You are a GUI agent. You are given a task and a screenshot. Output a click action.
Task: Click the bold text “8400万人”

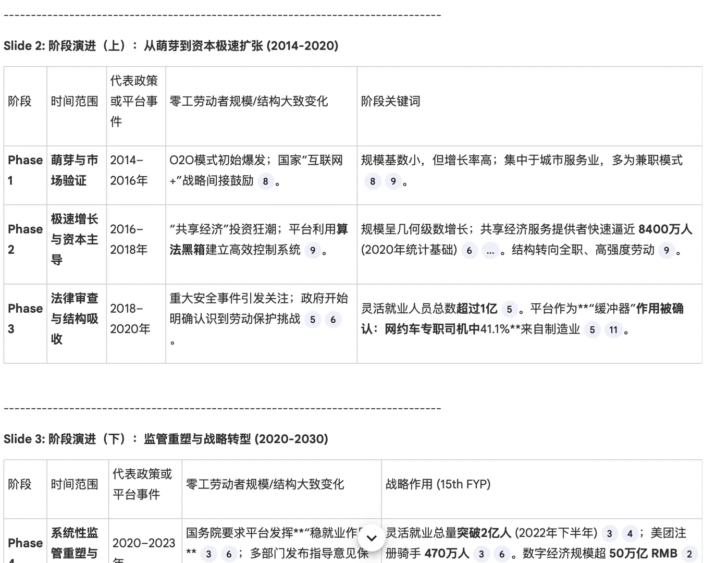(x=665, y=229)
